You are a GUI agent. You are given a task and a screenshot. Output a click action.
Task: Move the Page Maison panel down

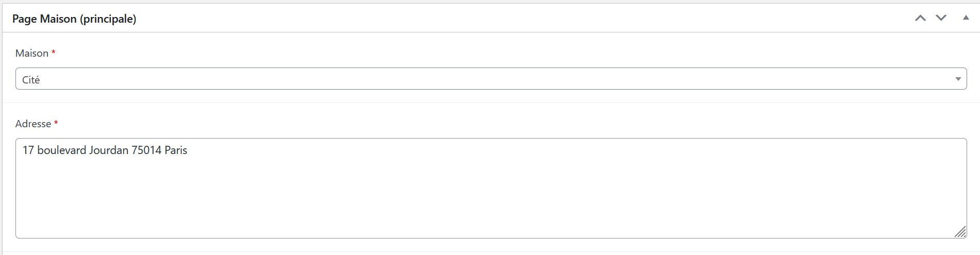coord(941,19)
